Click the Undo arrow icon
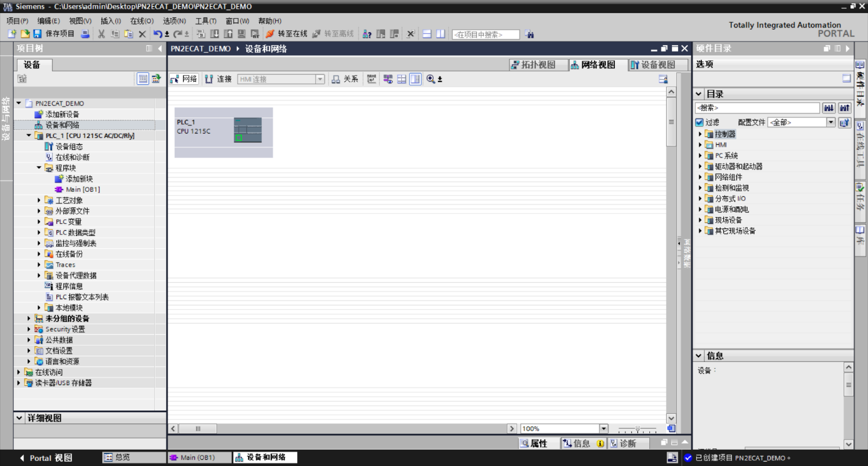The image size is (868, 466). 158,34
